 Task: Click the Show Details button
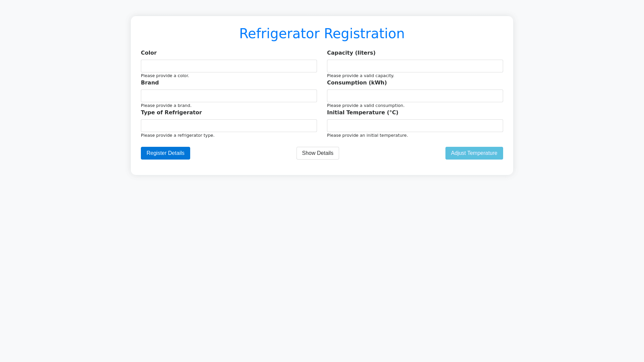(x=317, y=153)
